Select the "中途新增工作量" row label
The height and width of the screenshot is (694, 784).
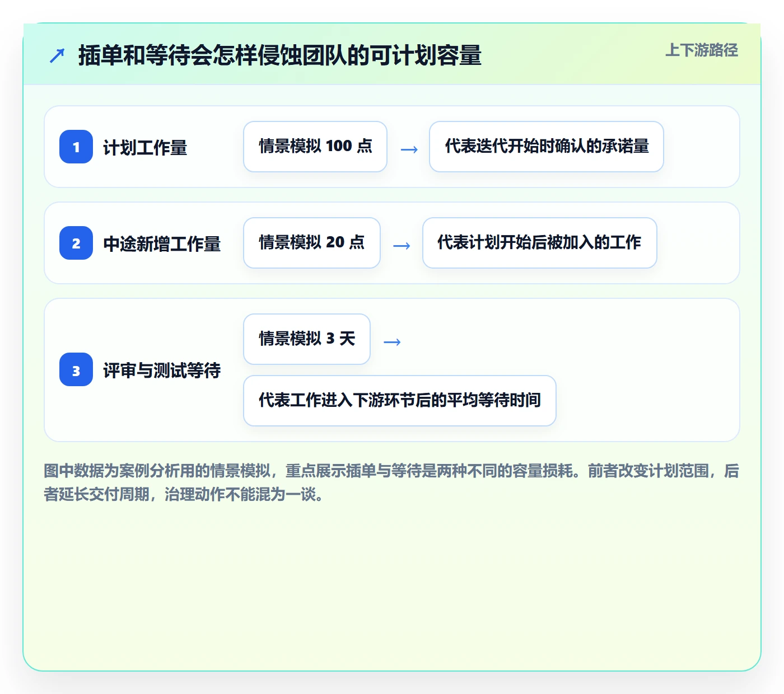tap(162, 244)
